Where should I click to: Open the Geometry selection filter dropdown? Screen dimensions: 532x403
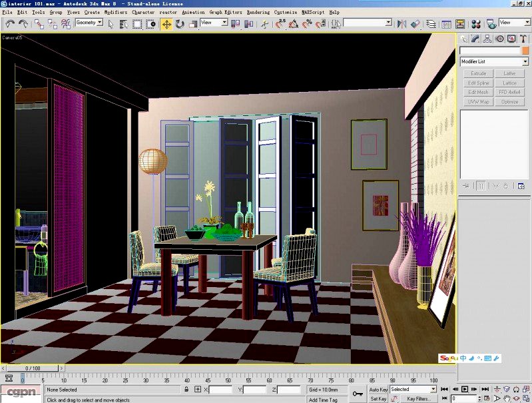89,23
